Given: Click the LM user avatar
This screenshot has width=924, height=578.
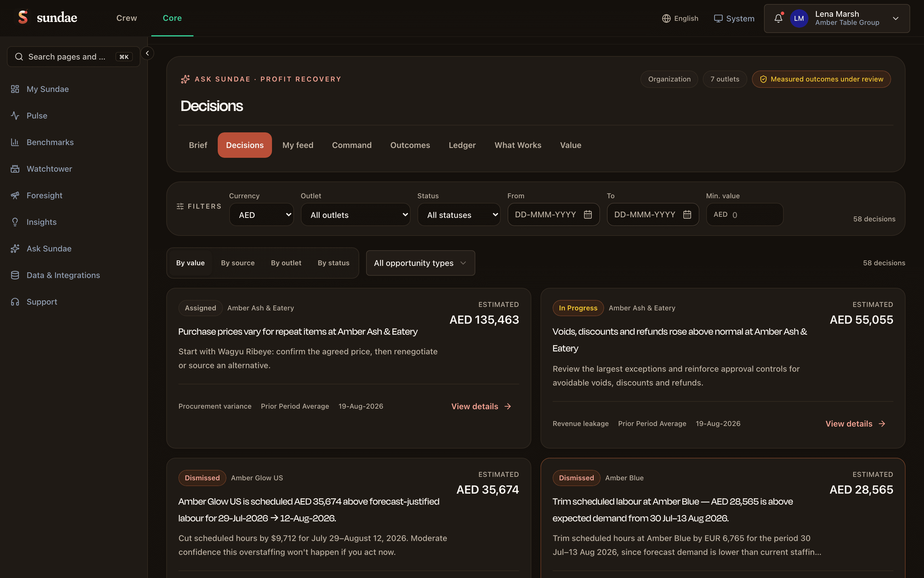Looking at the screenshot, I should point(799,18).
